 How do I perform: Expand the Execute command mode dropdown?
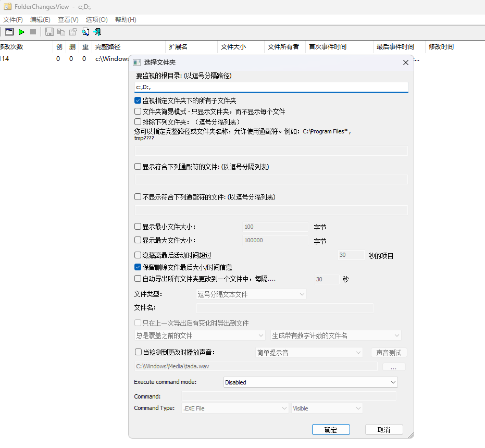tap(310, 382)
